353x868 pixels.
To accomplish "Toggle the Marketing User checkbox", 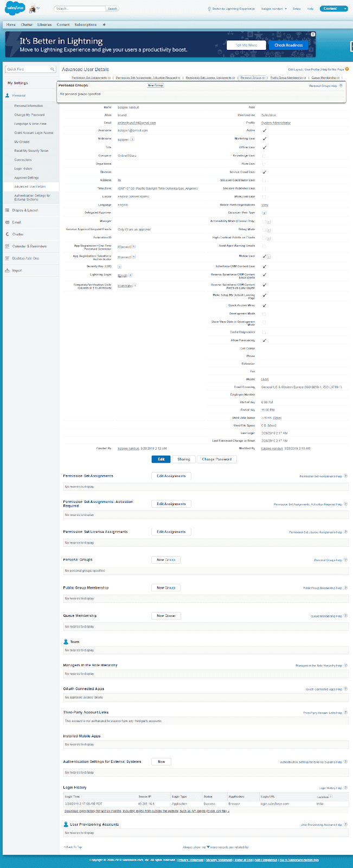I will click(x=264, y=139).
